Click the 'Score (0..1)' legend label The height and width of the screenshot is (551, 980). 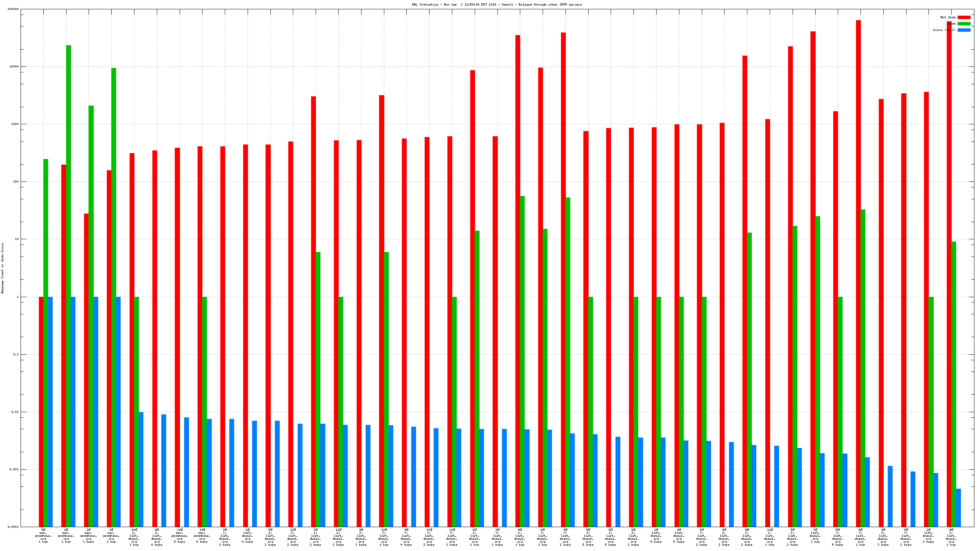tap(944, 30)
